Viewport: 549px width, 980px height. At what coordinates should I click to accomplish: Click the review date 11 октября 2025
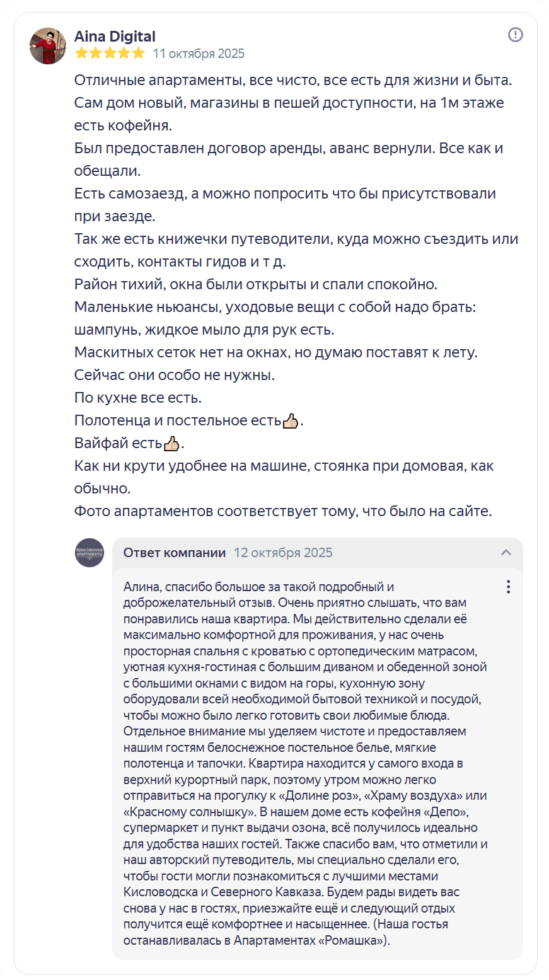pos(199,54)
